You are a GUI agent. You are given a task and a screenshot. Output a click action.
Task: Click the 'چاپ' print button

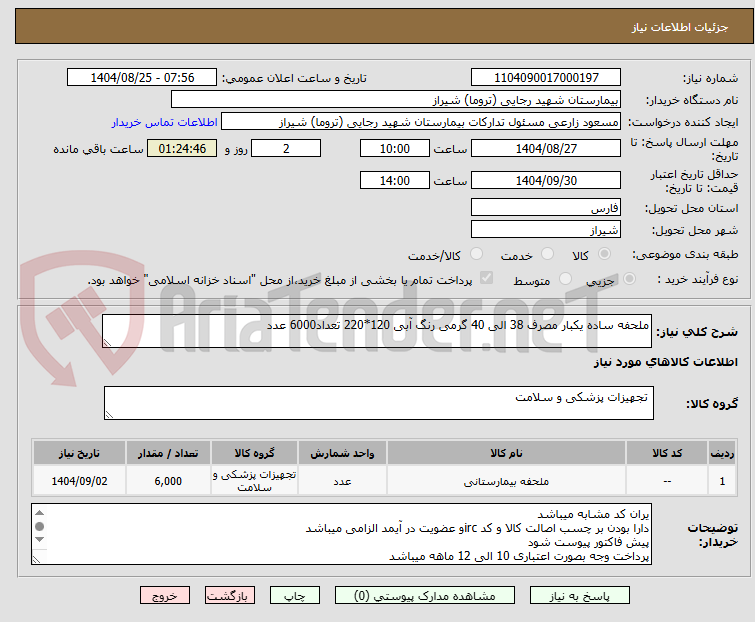295,596
